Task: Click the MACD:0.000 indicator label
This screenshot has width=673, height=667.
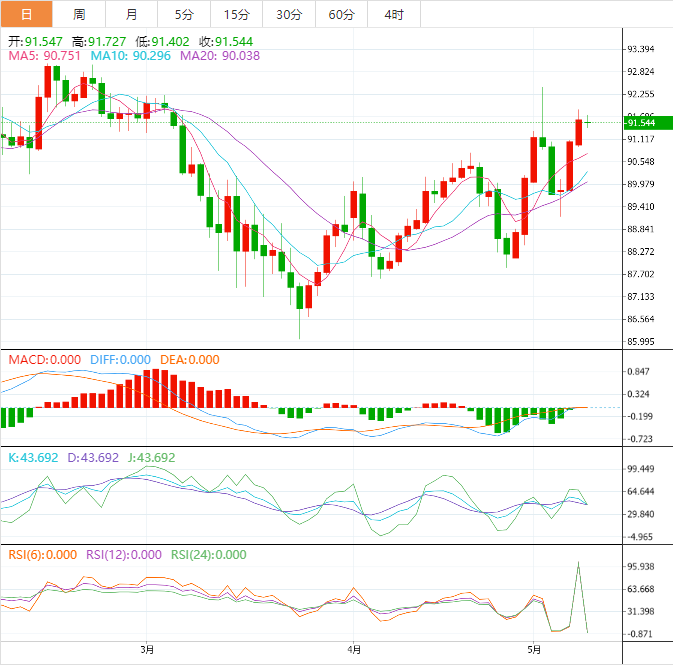Action: pos(45,360)
